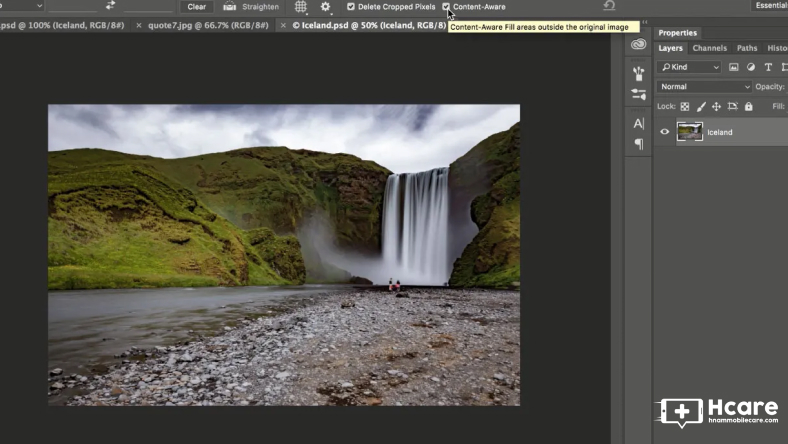Image resolution: width=788 pixels, height=444 pixels.
Task: Open the Creative Cloud Libraries panel
Action: click(638, 44)
